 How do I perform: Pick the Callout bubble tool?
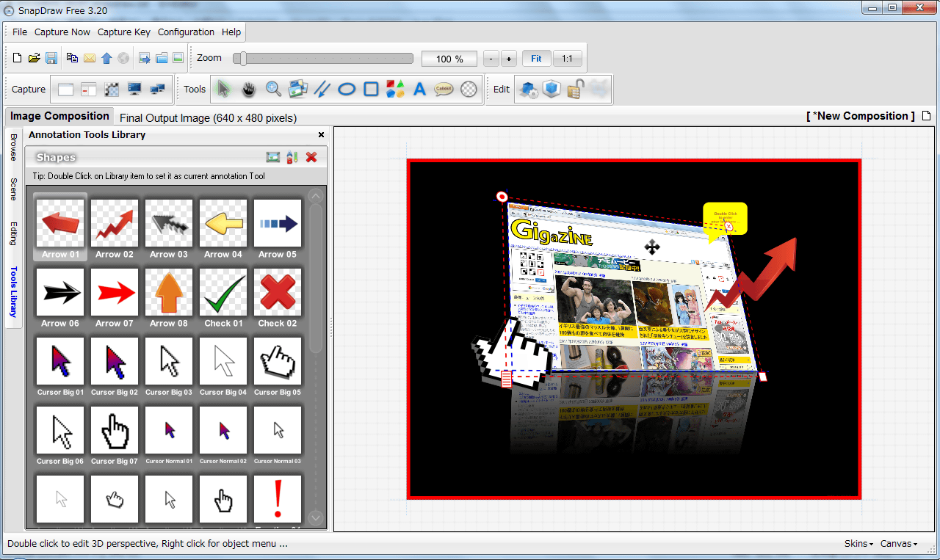444,90
